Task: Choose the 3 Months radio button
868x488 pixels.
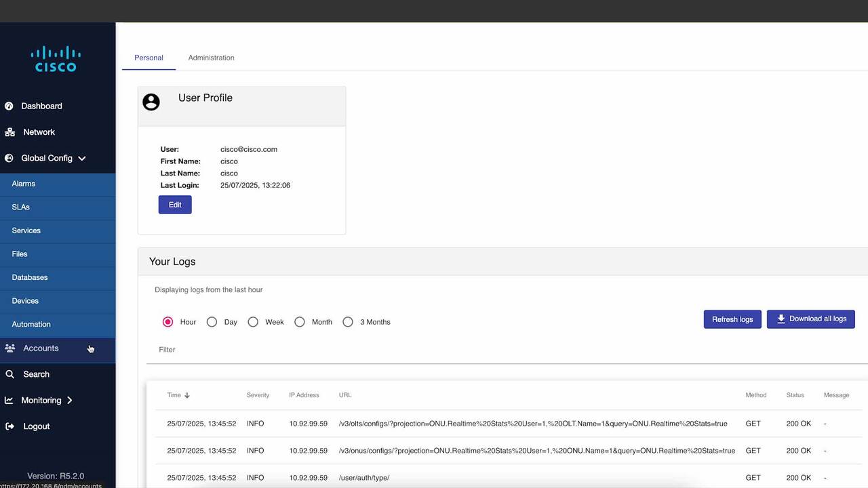Action: point(348,322)
